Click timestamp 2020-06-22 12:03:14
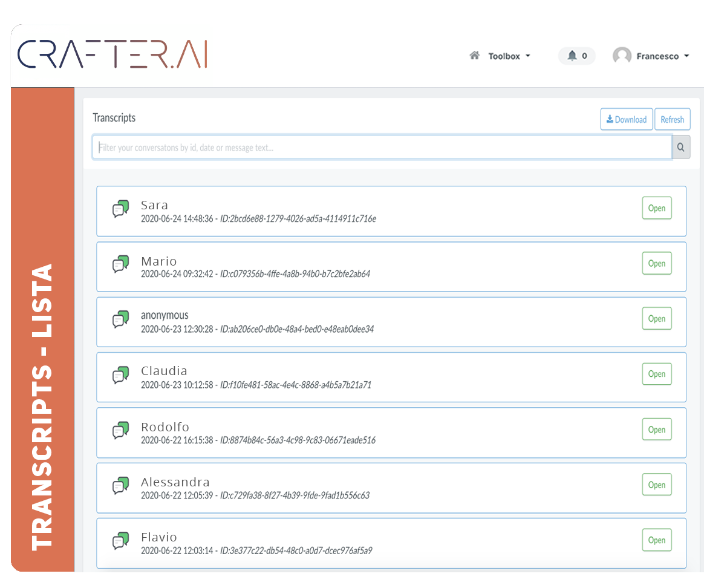 [177, 550]
